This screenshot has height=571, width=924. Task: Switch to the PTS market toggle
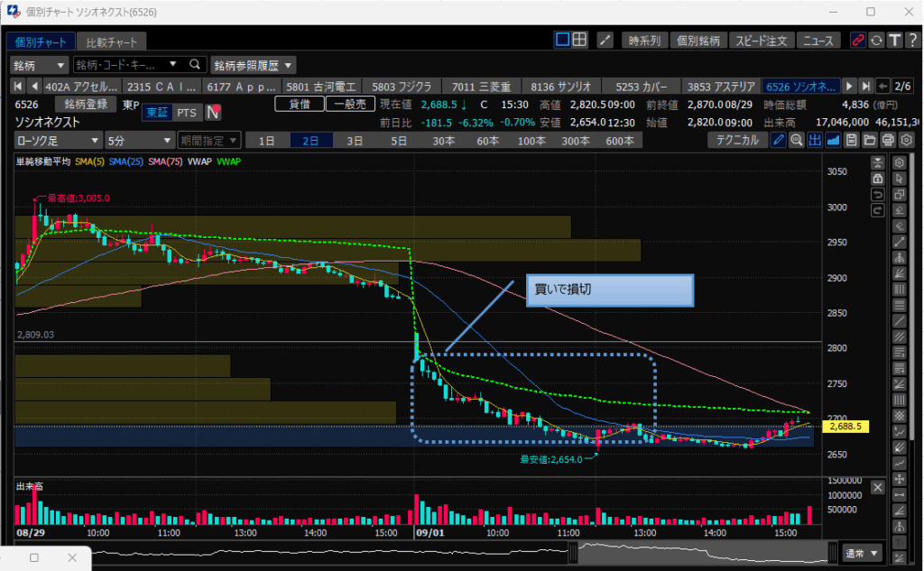[186, 113]
